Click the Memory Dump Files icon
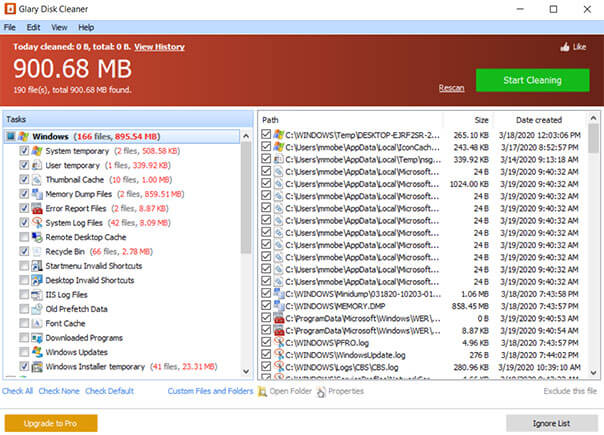The image size is (604, 435). 37,194
